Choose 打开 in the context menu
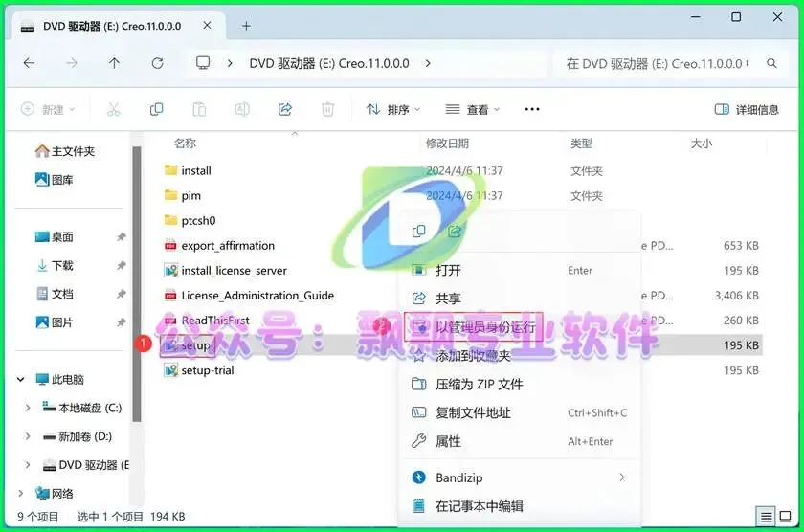 point(520,270)
